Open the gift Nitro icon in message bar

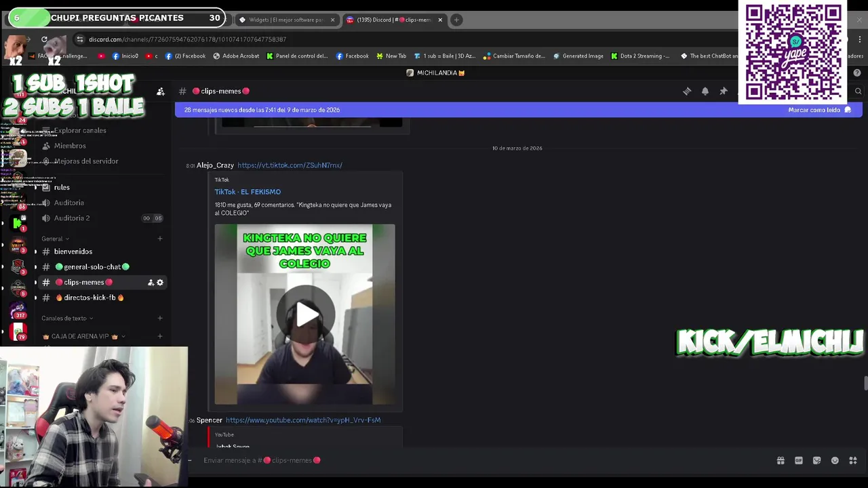(781, 460)
